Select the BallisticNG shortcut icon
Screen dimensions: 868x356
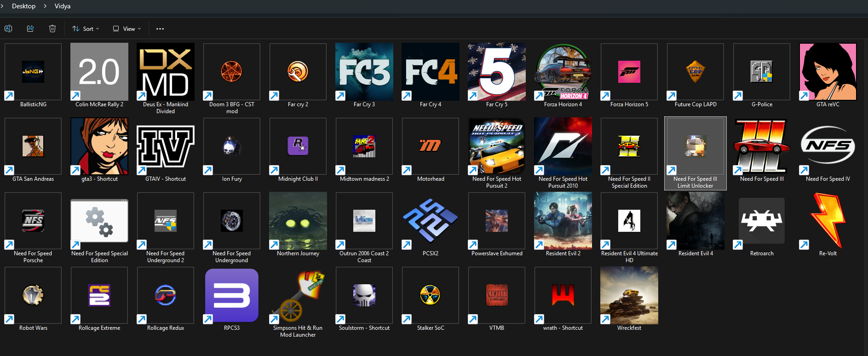coord(33,72)
